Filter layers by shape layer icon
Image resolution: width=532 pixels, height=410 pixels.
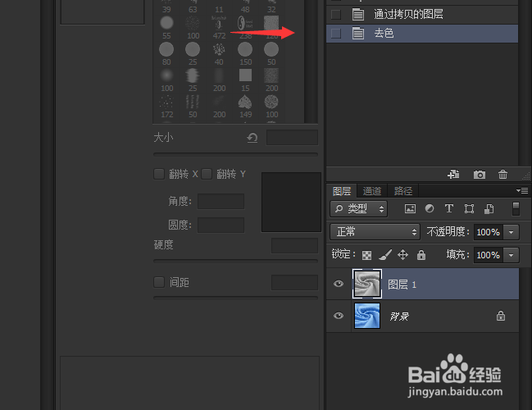click(469, 209)
